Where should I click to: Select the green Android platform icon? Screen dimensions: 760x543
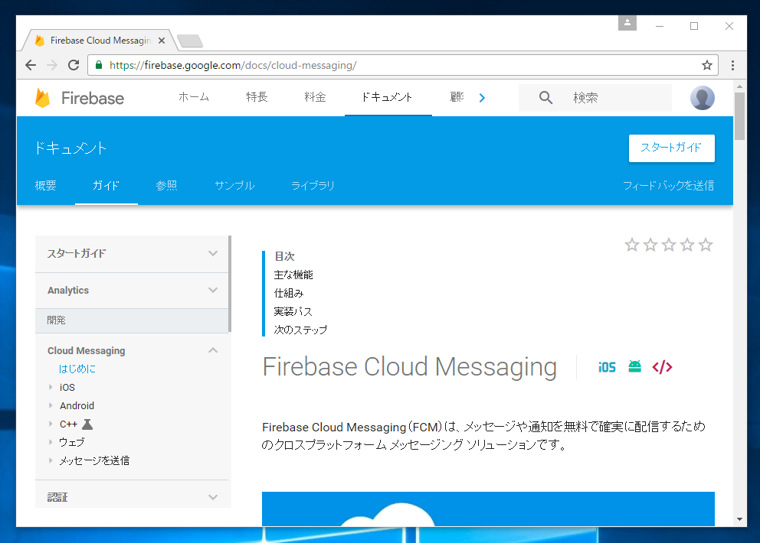click(634, 367)
